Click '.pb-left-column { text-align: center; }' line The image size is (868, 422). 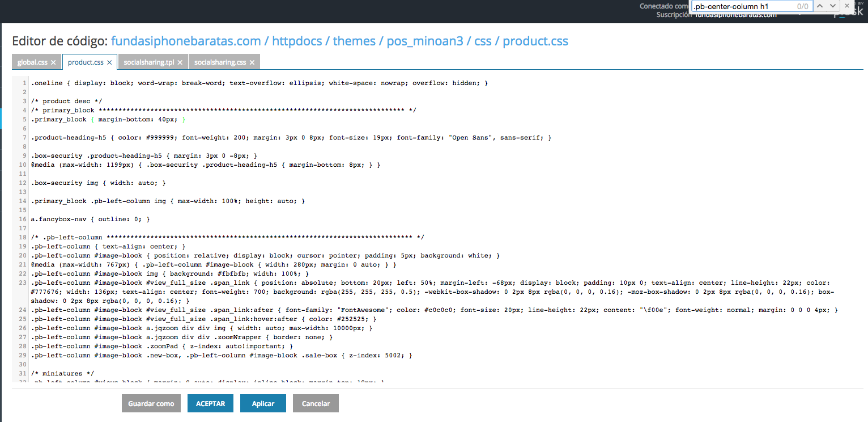108,246
